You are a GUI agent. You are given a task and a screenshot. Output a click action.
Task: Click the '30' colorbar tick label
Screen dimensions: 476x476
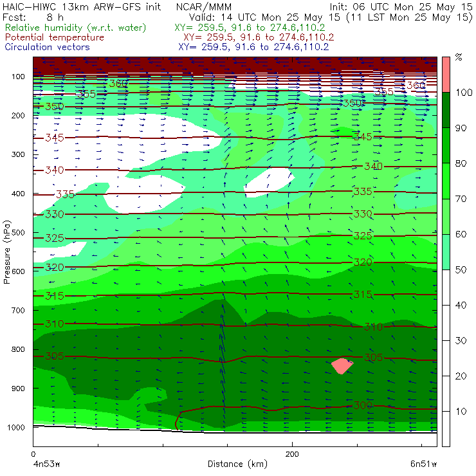click(x=461, y=341)
